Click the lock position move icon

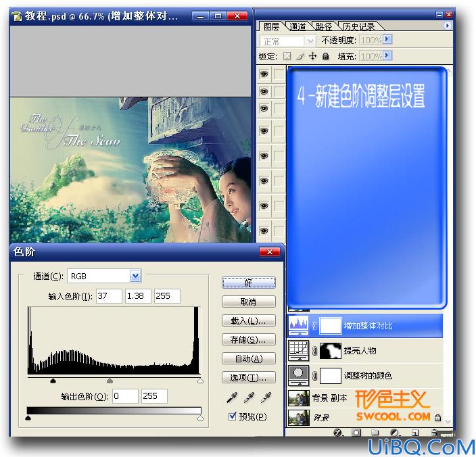click(x=312, y=56)
